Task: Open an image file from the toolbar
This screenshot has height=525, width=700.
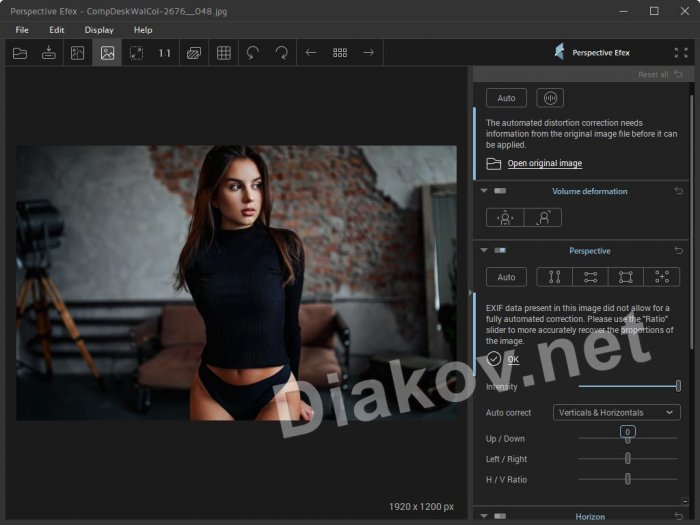Action: 20,53
